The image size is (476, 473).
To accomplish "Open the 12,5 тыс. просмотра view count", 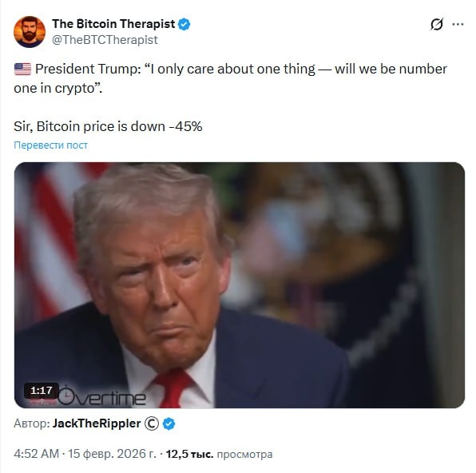I will (219, 454).
